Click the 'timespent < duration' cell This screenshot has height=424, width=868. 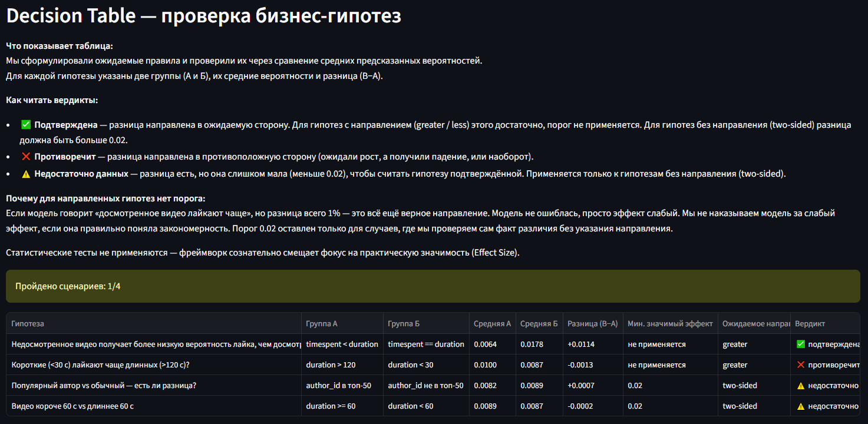coord(342,344)
